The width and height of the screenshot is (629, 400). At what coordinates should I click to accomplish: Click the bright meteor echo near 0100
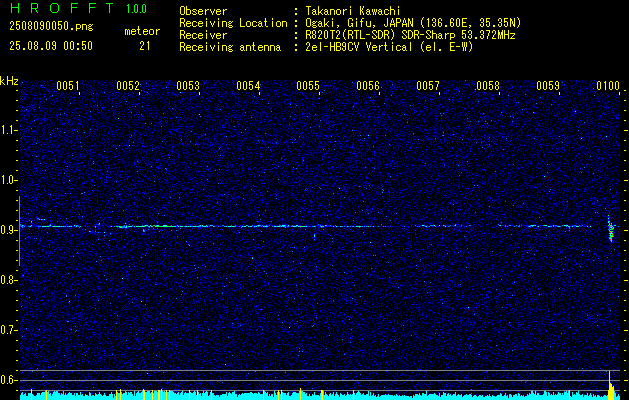(611, 229)
